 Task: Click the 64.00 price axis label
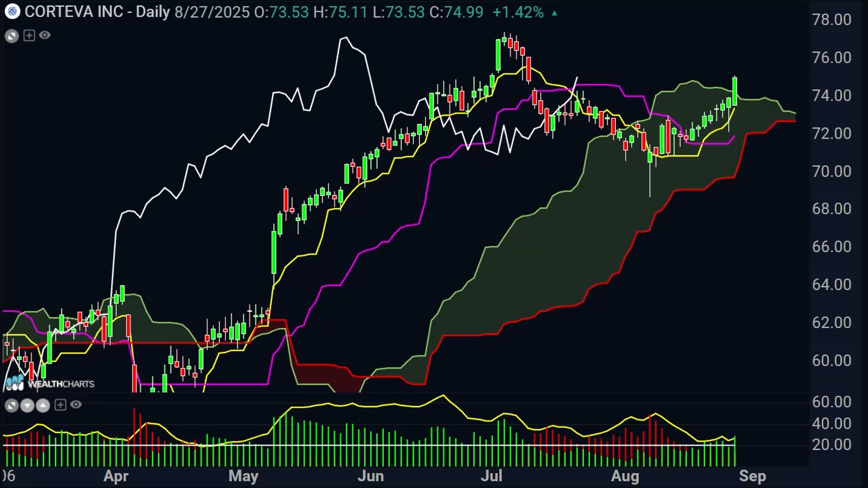coord(831,284)
